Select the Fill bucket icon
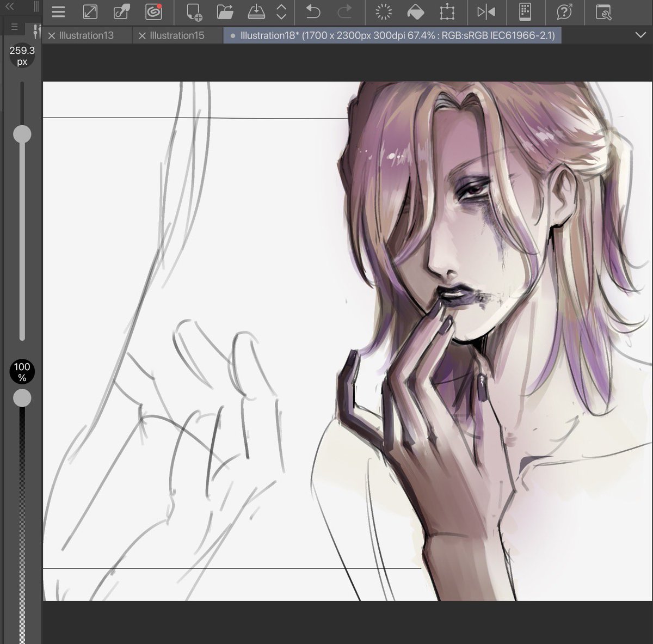Screen dimensions: 653x644 415,11
